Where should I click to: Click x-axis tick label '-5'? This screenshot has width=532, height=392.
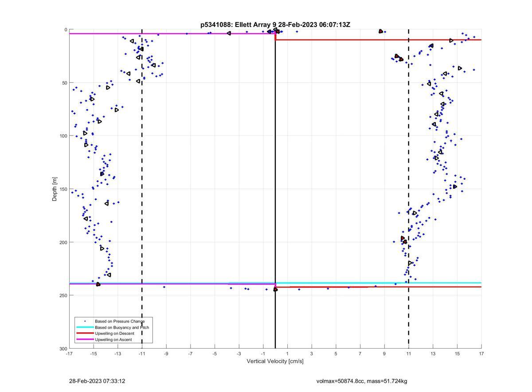[215, 353]
